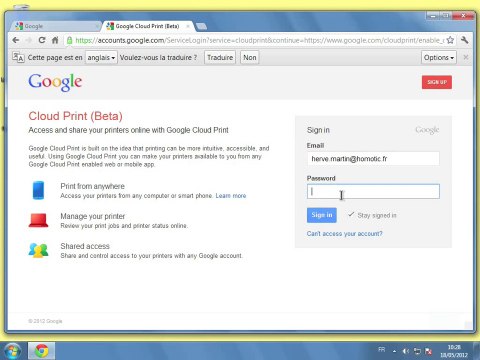The height and width of the screenshot is (360, 480).
Task: Click the Print from anywhere heading
Action: [x=92, y=186]
